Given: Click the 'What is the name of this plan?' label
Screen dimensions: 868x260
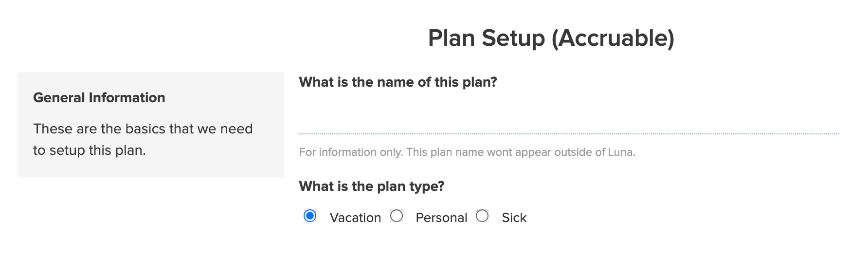Looking at the screenshot, I should [398, 82].
